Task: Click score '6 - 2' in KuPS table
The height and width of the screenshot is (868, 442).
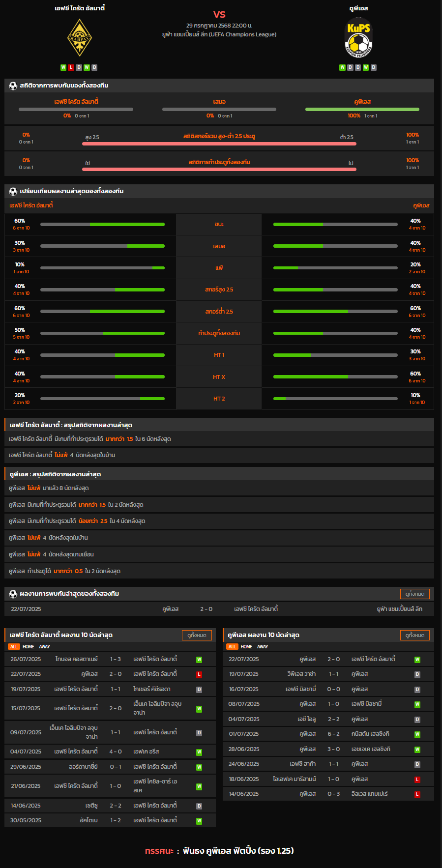Action: tap(334, 734)
